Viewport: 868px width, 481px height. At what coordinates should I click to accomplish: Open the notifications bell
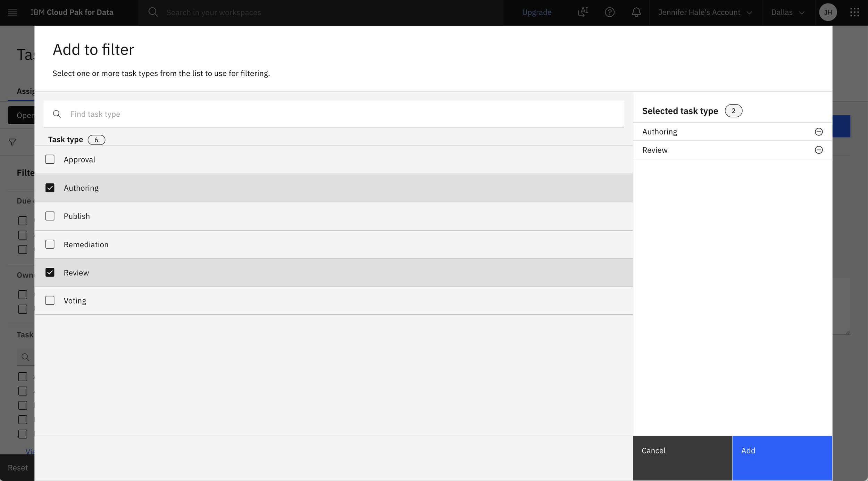636,12
